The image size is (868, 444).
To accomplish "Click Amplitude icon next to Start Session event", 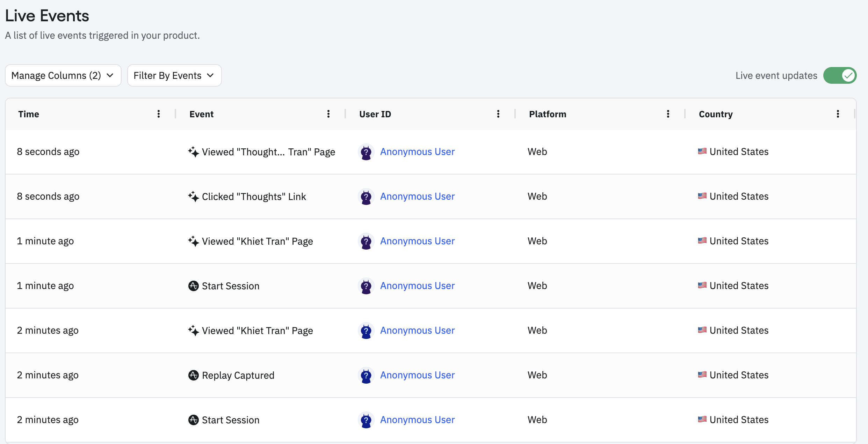I will tap(193, 286).
